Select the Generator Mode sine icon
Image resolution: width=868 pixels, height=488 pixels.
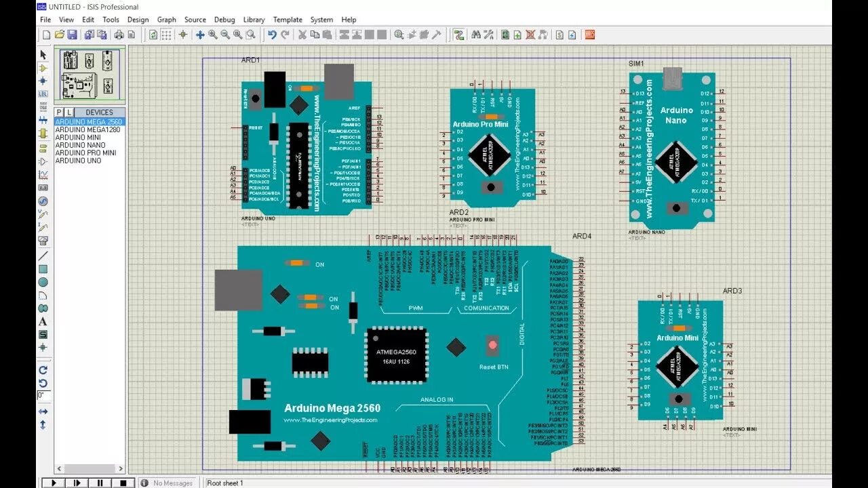click(43, 201)
